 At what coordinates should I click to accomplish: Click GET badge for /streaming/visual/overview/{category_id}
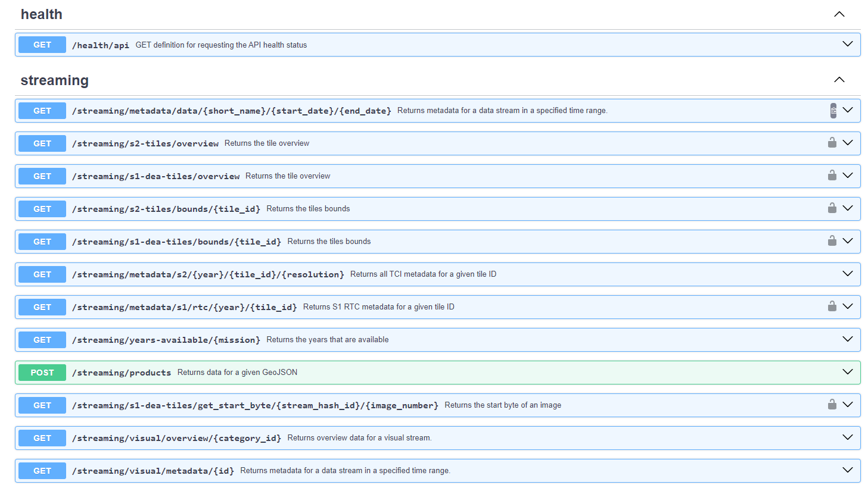pyautogui.click(x=42, y=438)
